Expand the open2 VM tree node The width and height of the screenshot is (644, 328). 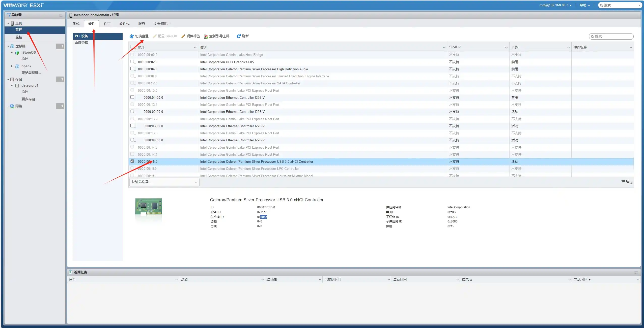(x=12, y=66)
